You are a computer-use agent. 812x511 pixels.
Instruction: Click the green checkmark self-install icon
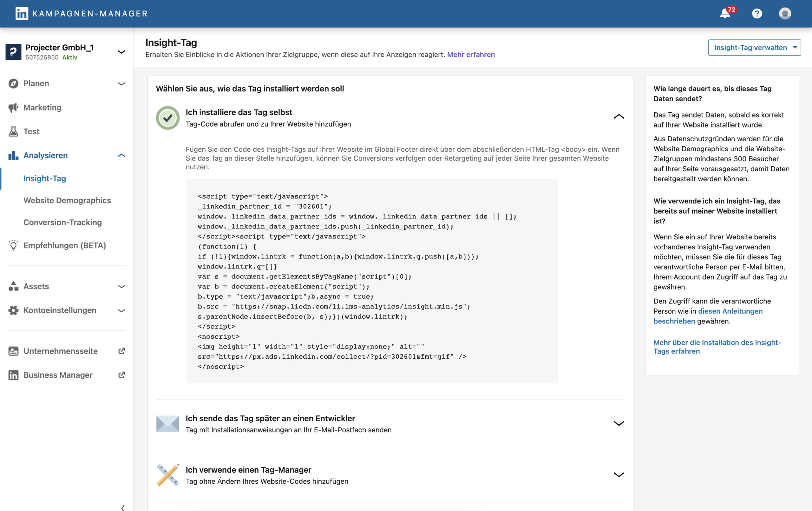(167, 118)
